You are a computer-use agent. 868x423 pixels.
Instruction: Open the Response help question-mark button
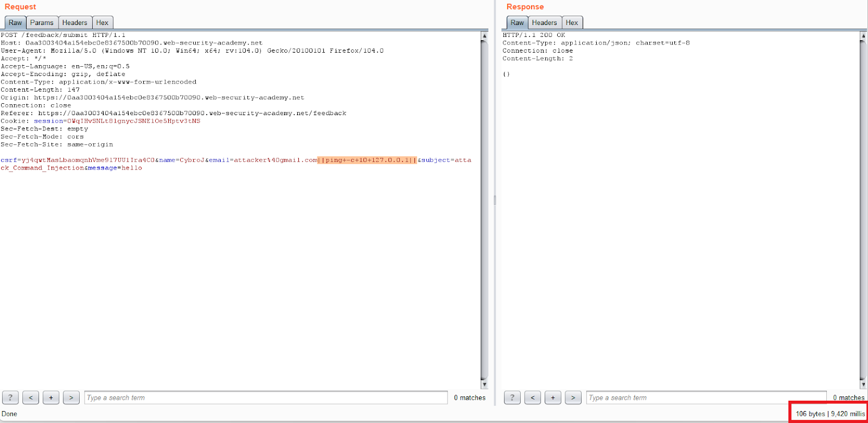512,397
